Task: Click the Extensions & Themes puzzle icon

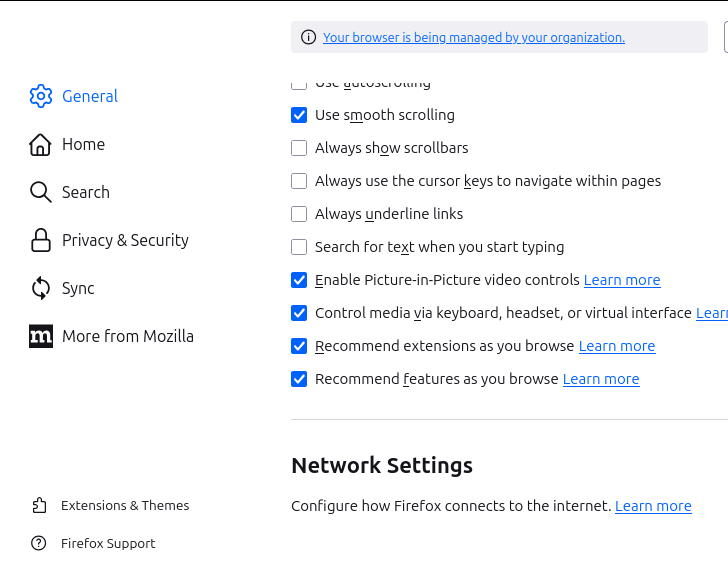Action: pos(39,505)
